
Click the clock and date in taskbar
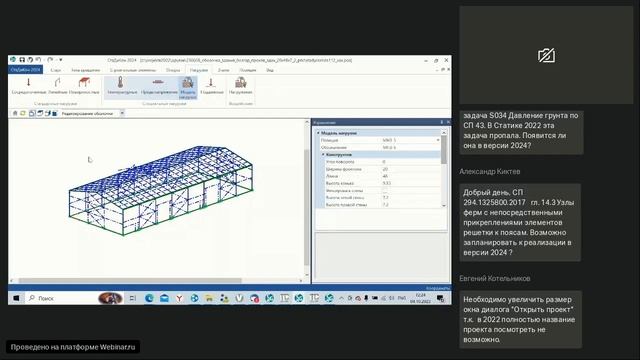coord(420,298)
